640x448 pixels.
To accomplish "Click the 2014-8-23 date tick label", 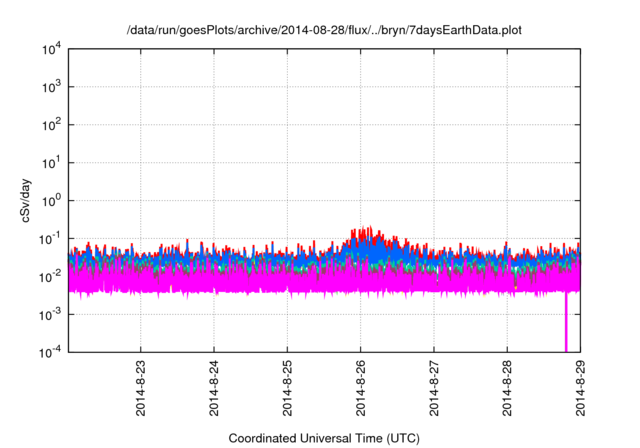I will [x=140, y=388].
